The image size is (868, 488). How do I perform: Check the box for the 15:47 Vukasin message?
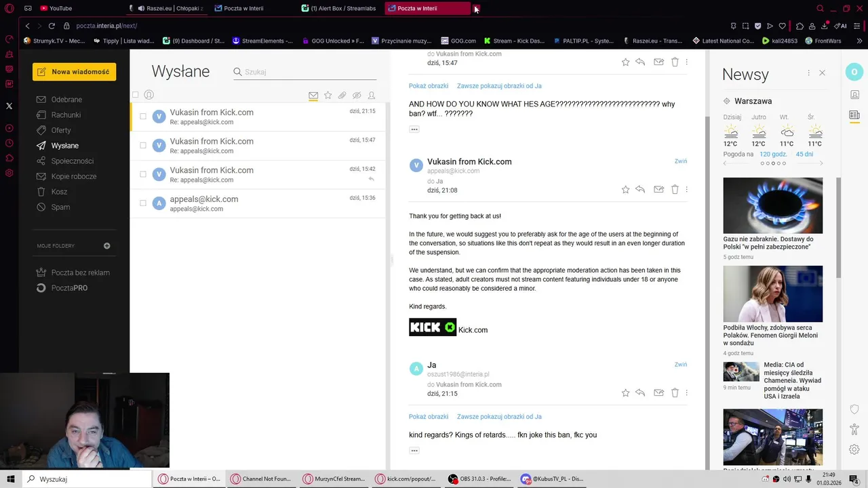click(x=143, y=145)
